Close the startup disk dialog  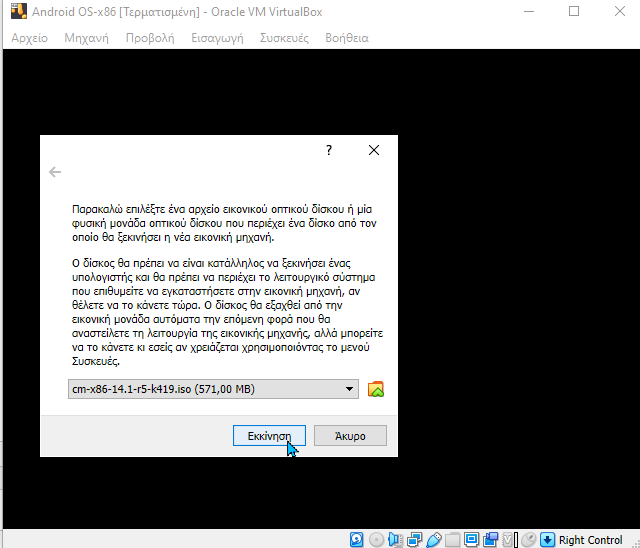coord(374,150)
